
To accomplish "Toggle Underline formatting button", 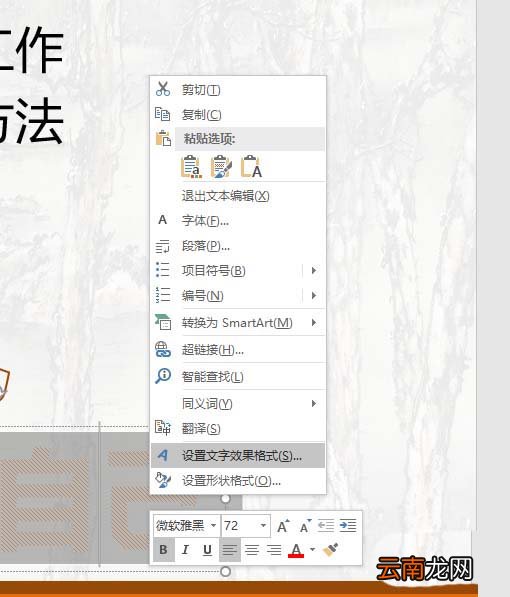I will (x=208, y=549).
